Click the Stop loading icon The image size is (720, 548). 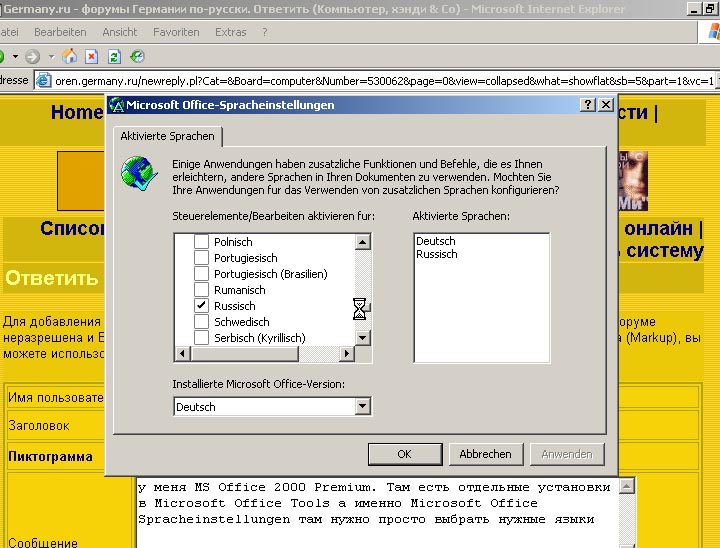tap(92, 56)
